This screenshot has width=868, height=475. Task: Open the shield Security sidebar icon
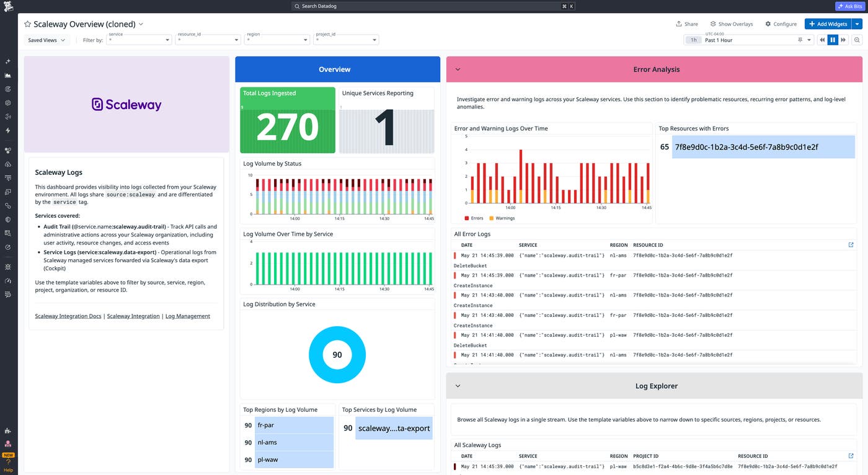pyautogui.click(x=8, y=220)
